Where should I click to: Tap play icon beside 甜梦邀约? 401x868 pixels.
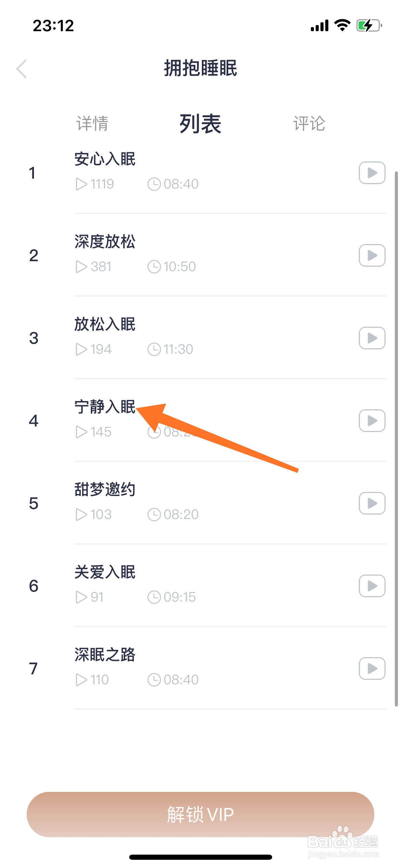(x=372, y=503)
